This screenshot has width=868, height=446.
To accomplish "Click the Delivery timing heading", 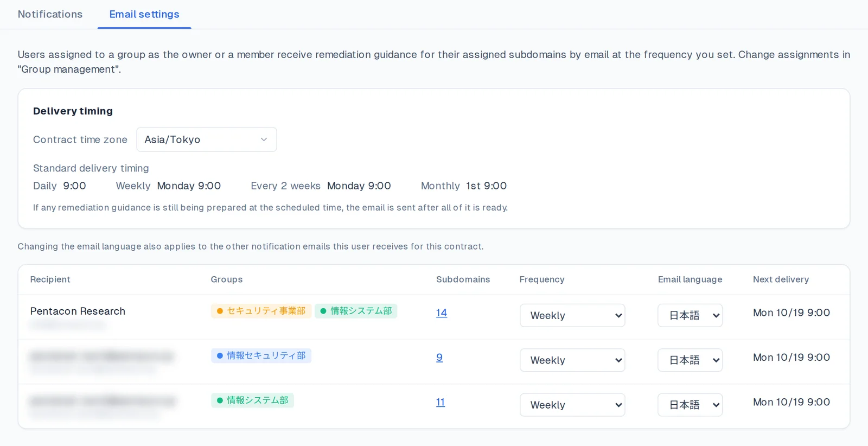I will [73, 111].
